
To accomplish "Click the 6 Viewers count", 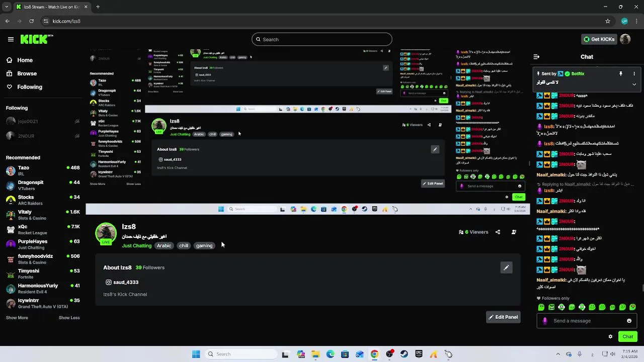I will point(473,232).
